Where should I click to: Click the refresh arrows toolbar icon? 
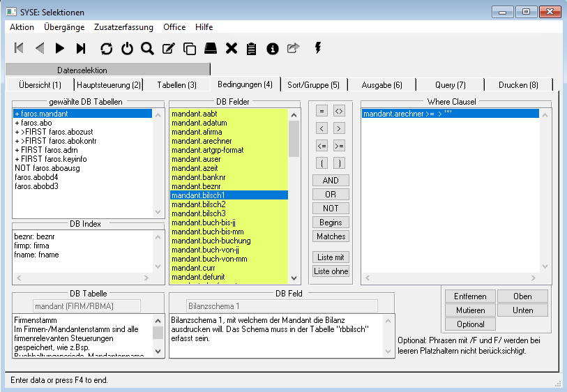pos(106,48)
